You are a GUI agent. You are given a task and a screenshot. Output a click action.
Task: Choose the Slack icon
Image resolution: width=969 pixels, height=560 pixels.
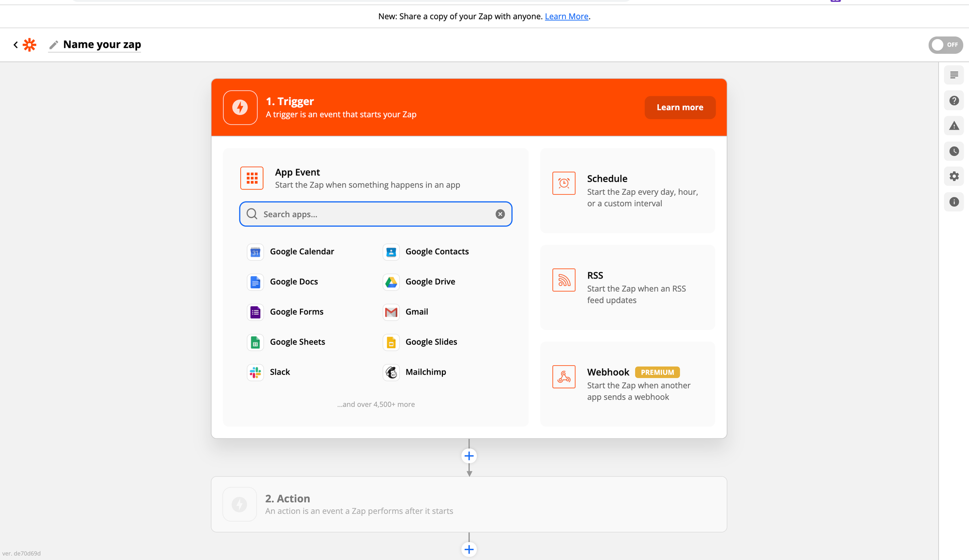tap(255, 372)
